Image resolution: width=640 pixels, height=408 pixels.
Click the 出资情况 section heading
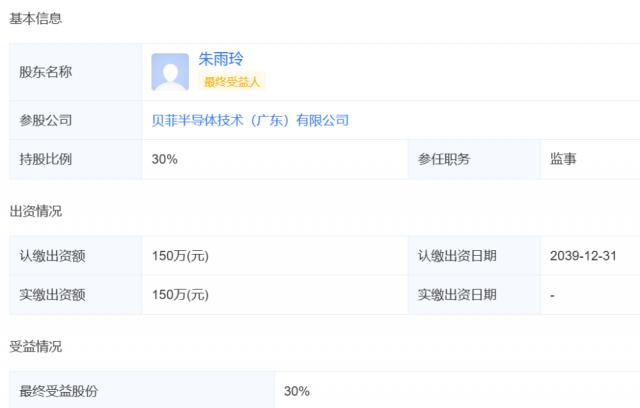(x=35, y=211)
